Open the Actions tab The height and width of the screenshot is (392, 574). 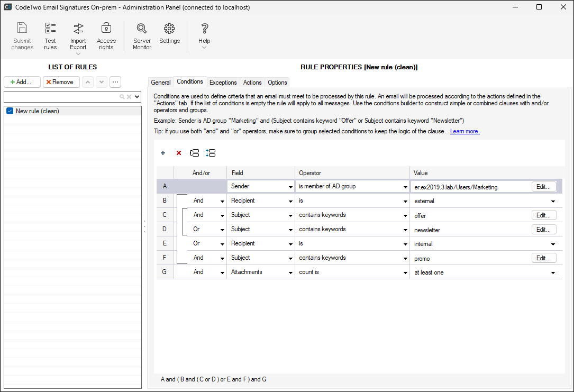(252, 83)
